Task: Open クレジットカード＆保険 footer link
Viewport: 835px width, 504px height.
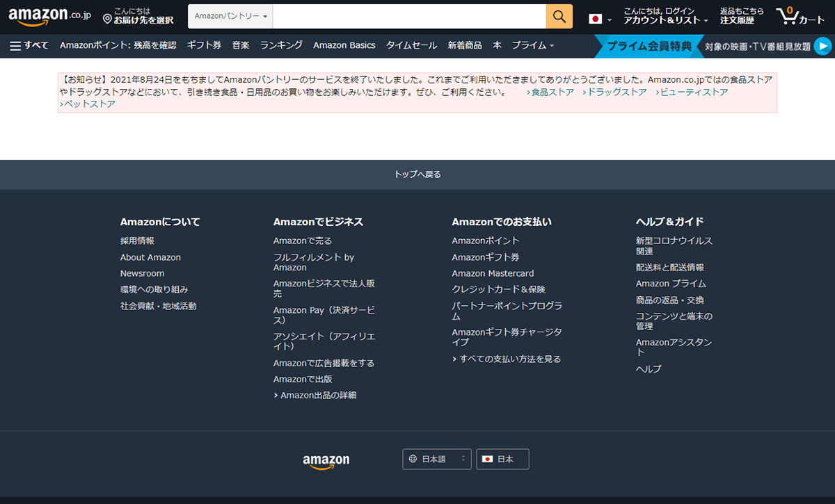Action: click(x=499, y=289)
